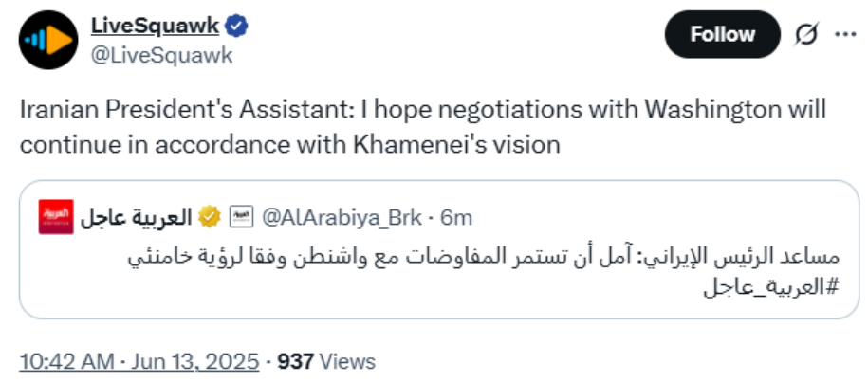This screenshot has width=868, height=382.
Task: Click the 937 Views counter
Action: coord(326,361)
